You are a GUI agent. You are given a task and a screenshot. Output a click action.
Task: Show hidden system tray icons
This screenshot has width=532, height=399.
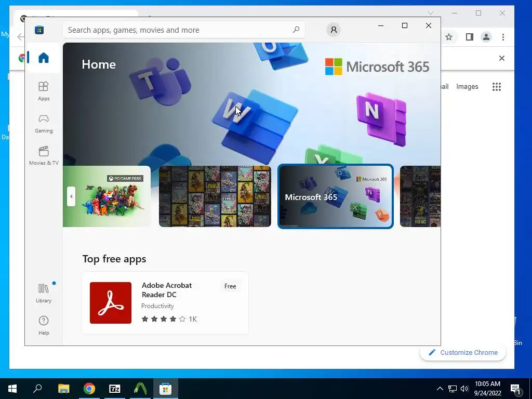[x=440, y=389]
